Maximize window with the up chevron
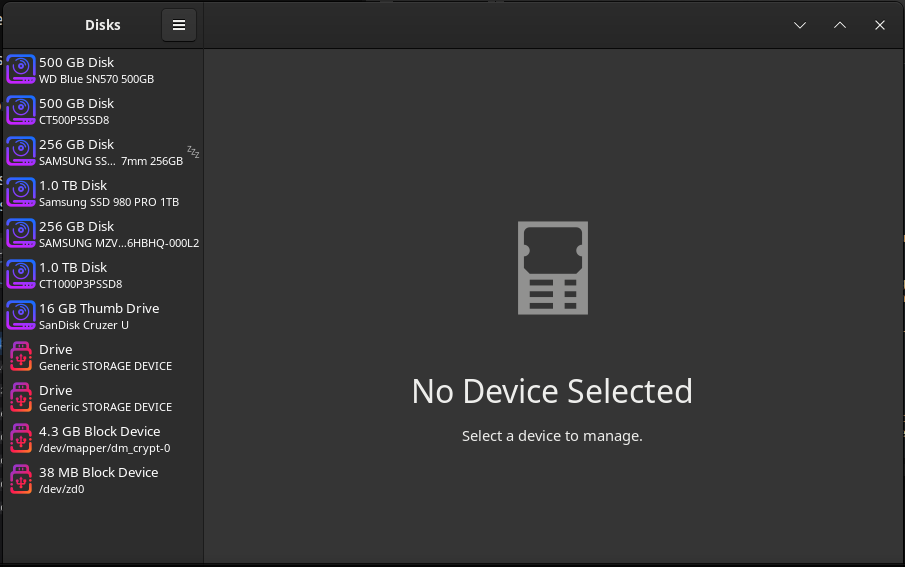The height and width of the screenshot is (567, 905). tap(840, 25)
